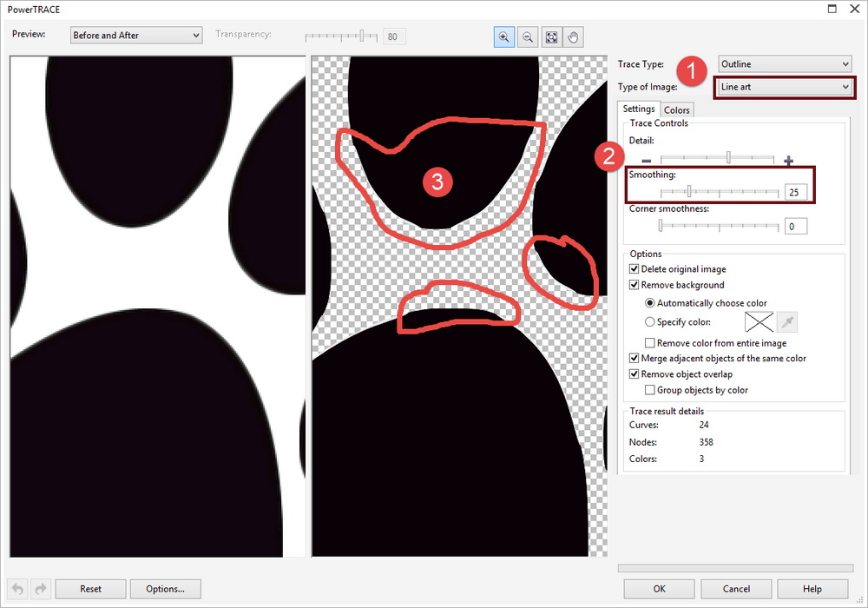This screenshot has height=608, width=868.
Task: Click the Smoothing value field
Action: point(795,192)
